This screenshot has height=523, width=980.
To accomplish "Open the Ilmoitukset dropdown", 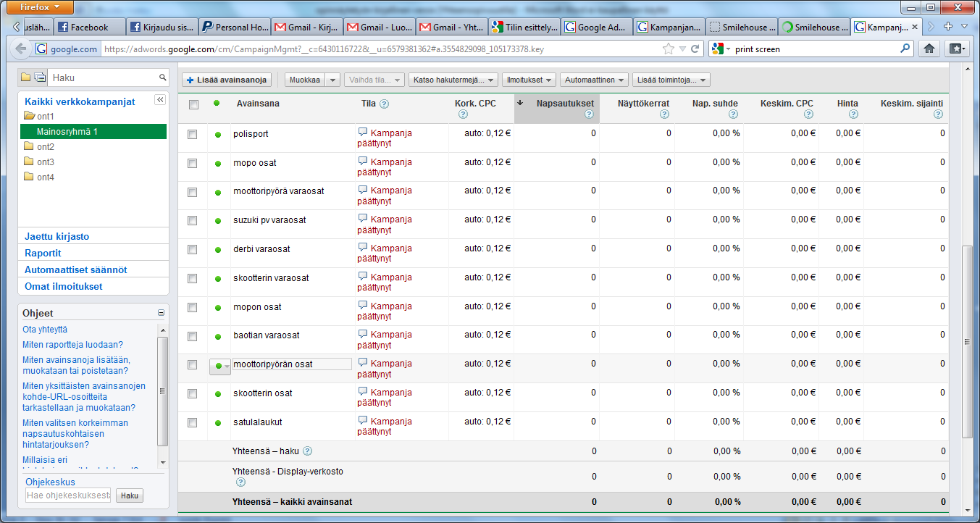I will (x=529, y=80).
